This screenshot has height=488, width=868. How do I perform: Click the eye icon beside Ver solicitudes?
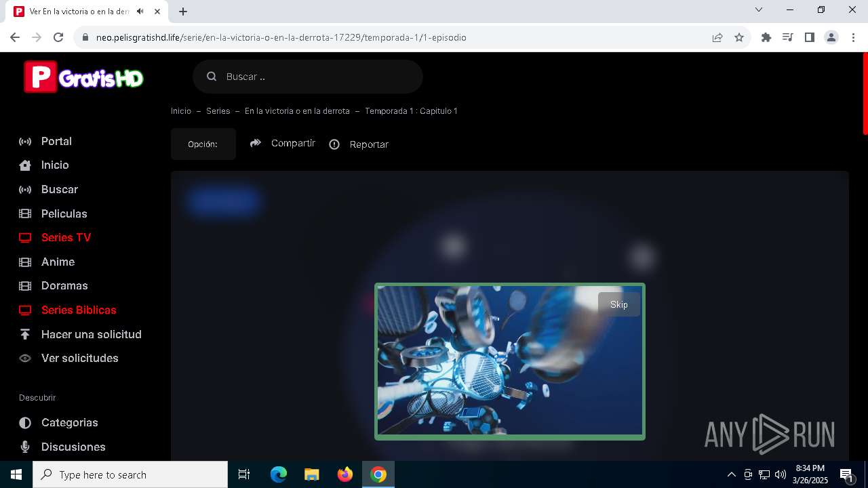point(25,359)
